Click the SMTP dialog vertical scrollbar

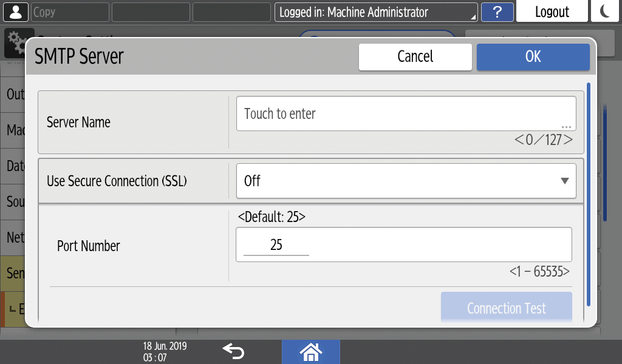[588, 194]
